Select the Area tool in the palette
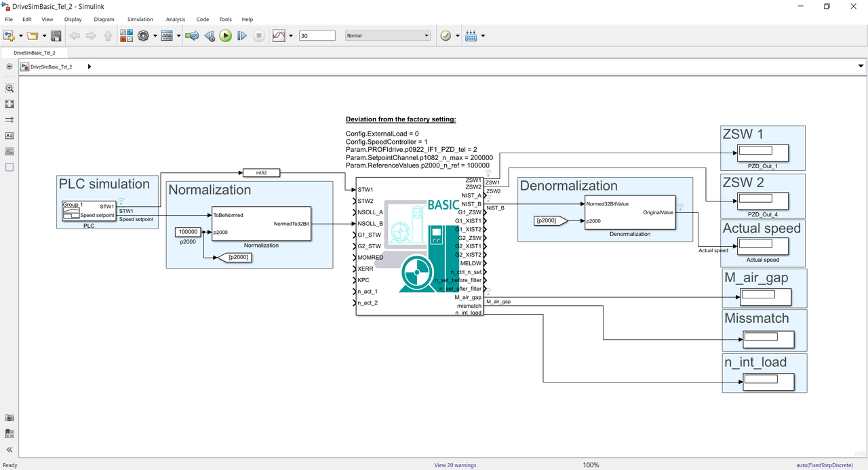This screenshot has height=470, width=868. click(9, 167)
